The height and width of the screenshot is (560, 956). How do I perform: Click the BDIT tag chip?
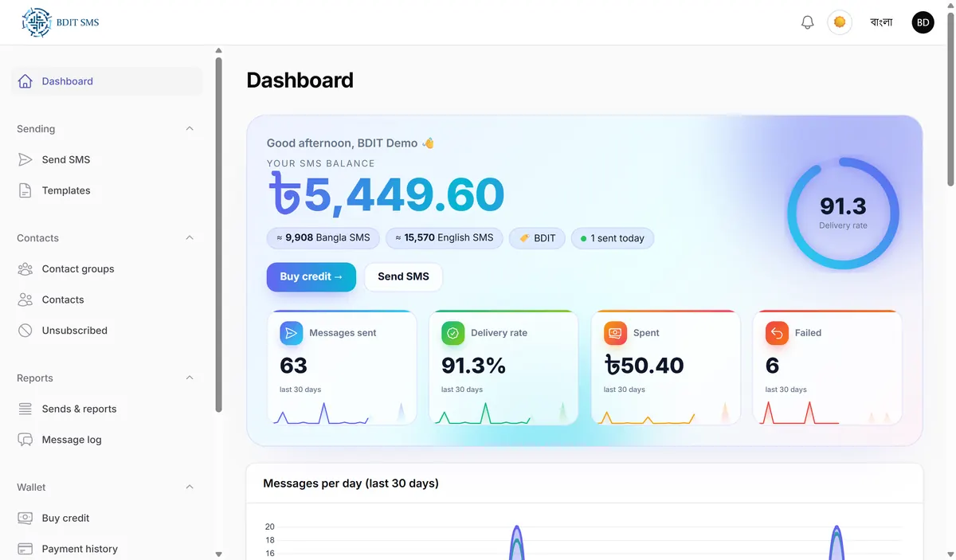(x=538, y=238)
